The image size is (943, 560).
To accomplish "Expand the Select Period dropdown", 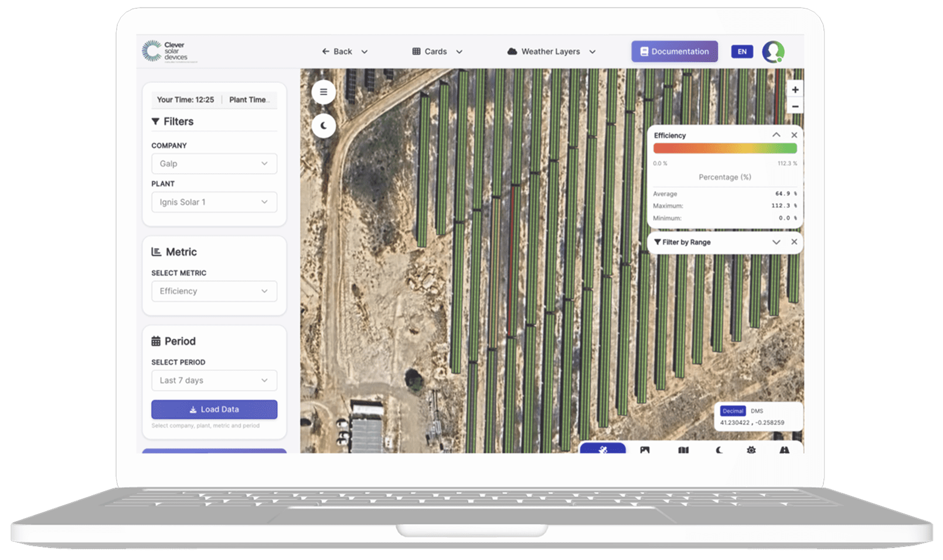I will pyautogui.click(x=214, y=380).
